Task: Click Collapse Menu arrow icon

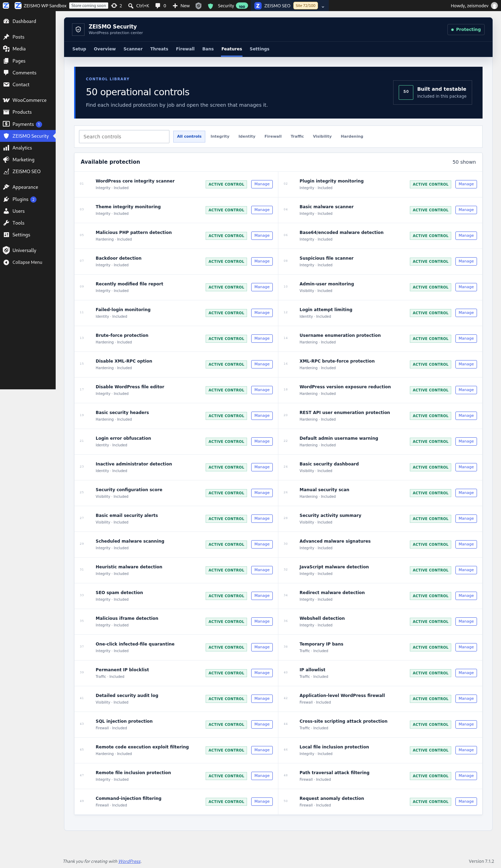Action: pyautogui.click(x=6, y=262)
